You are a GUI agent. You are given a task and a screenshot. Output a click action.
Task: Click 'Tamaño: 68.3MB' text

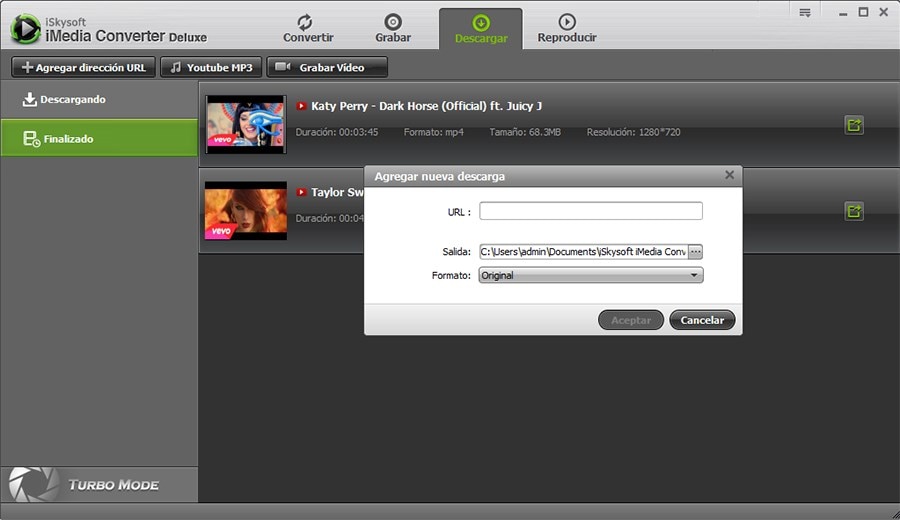click(525, 132)
